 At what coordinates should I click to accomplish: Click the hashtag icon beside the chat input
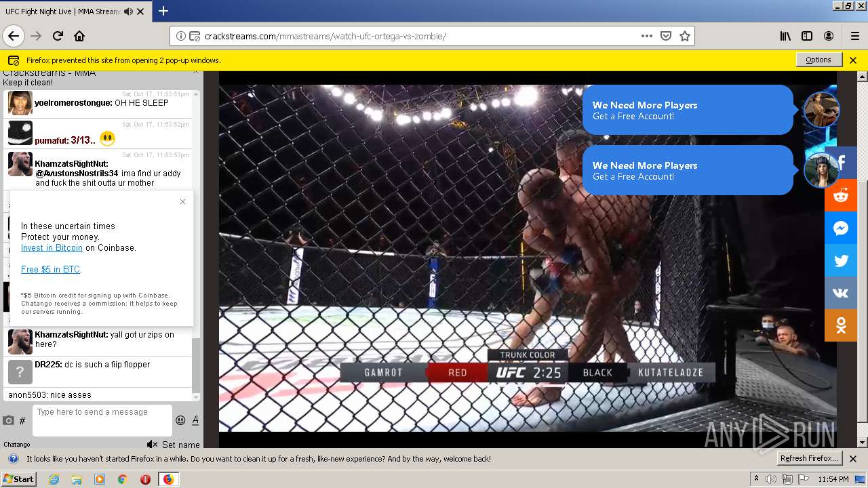coord(22,421)
